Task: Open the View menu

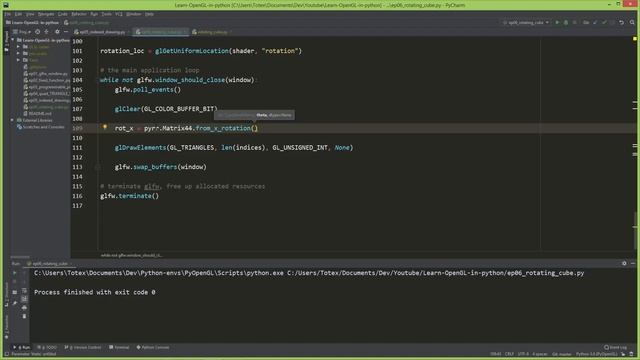Action: (x=30, y=14)
